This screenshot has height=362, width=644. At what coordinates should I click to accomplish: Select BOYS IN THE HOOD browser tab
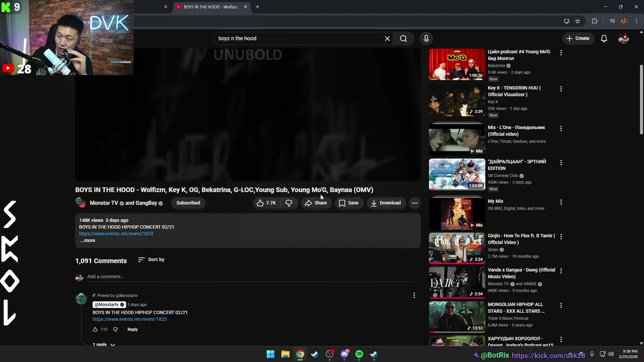[211, 7]
